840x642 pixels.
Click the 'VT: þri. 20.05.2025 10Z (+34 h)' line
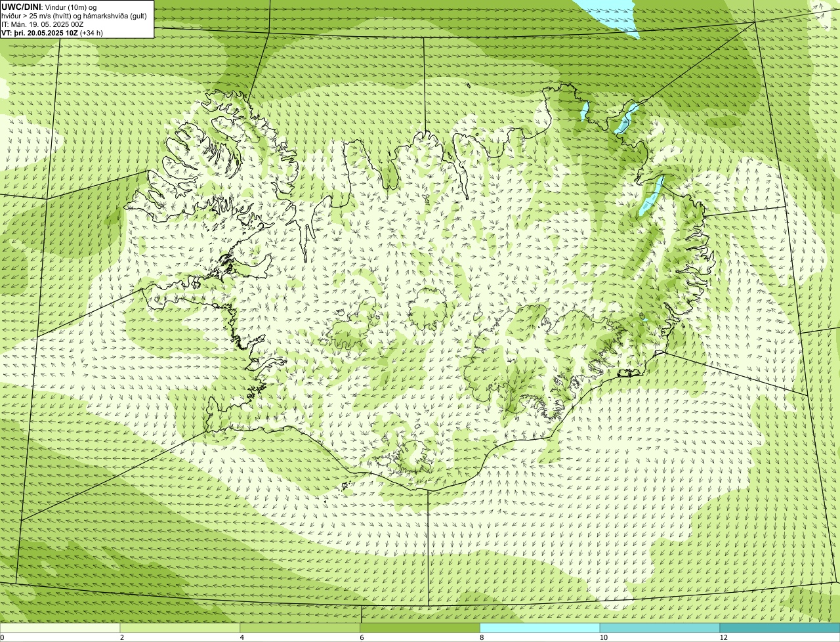52,32
